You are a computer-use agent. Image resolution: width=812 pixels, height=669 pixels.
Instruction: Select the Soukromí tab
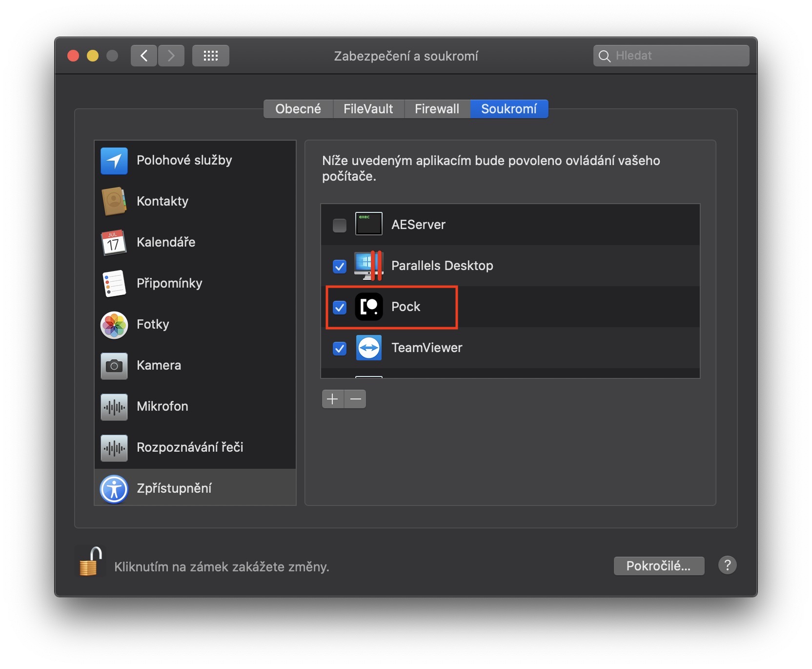[x=509, y=109]
